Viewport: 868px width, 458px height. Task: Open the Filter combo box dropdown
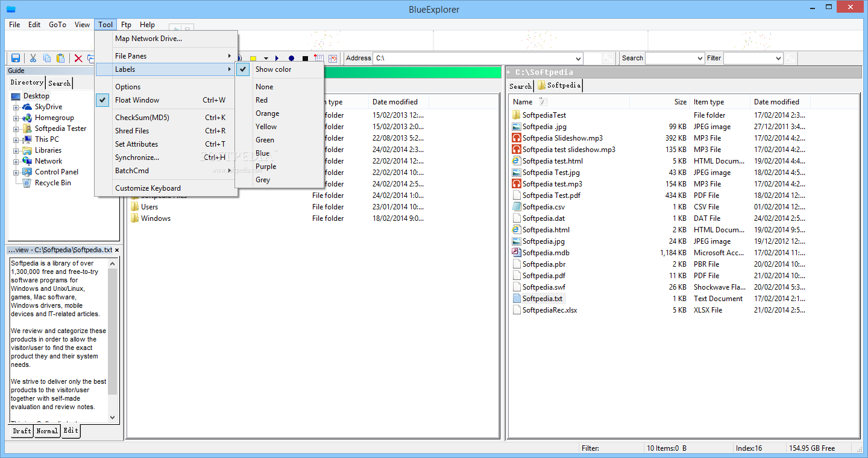coord(778,59)
